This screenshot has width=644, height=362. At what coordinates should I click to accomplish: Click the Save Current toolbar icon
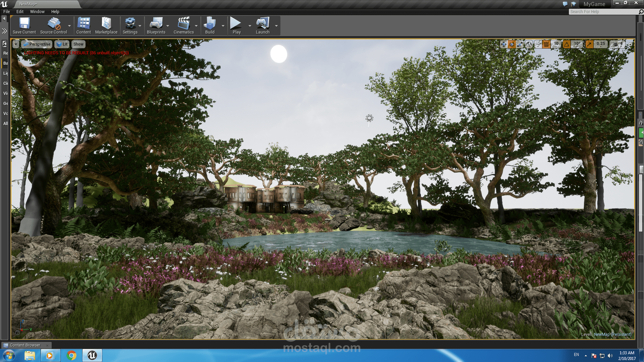[x=24, y=26]
